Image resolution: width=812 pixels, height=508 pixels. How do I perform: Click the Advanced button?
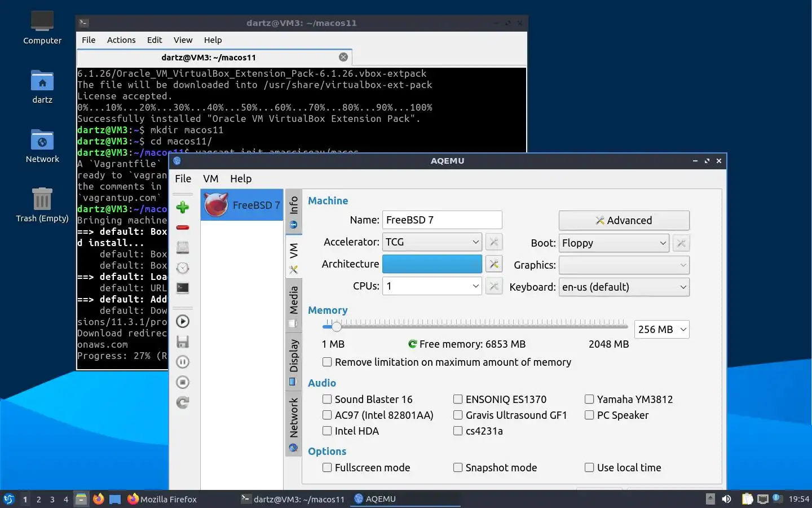click(x=624, y=221)
